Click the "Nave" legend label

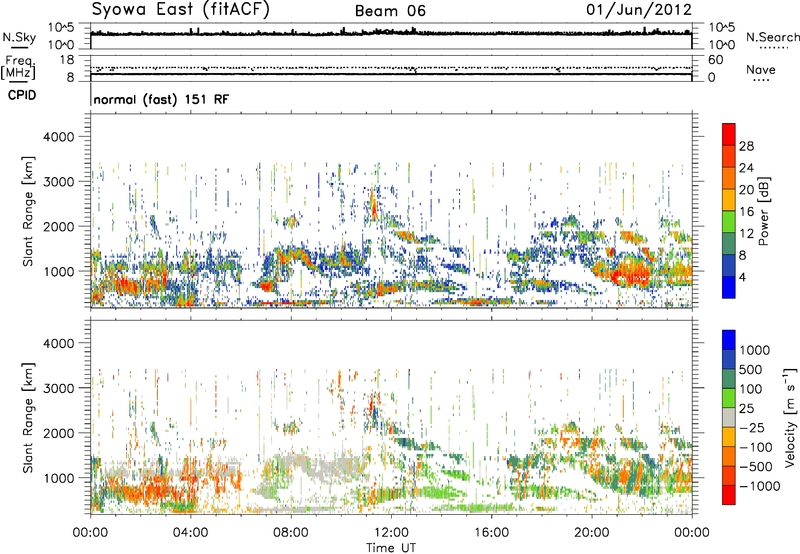(761, 70)
